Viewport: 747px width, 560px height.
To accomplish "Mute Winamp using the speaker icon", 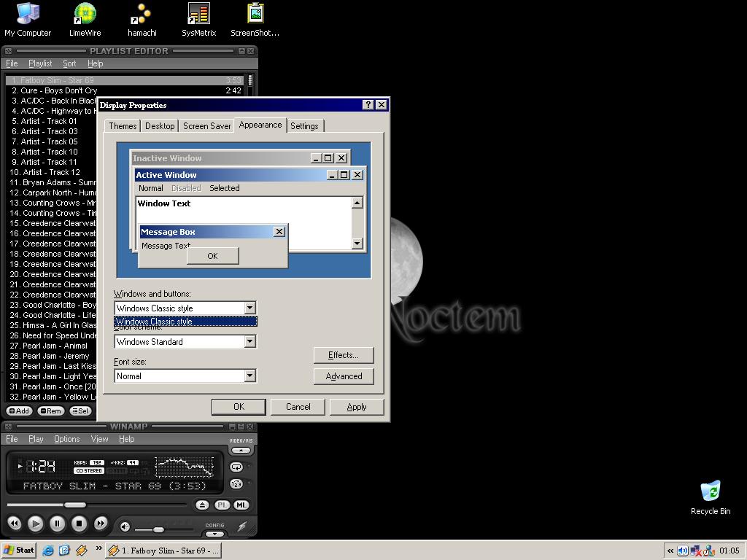I will (125, 526).
